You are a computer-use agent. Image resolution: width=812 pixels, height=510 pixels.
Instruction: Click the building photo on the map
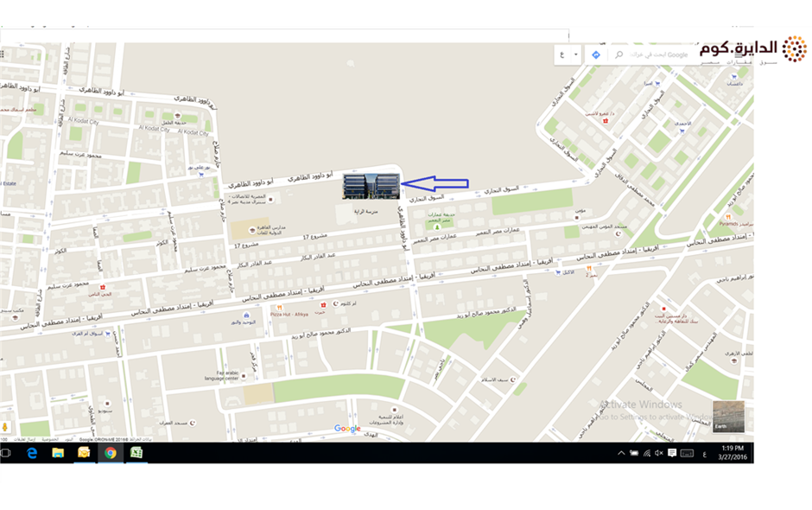371,186
